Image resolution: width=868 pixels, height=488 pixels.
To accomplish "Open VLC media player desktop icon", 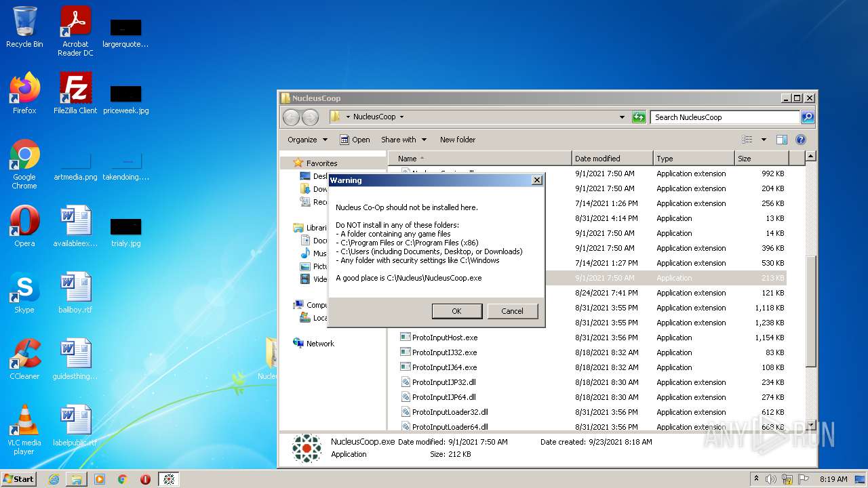I will 24,430.
